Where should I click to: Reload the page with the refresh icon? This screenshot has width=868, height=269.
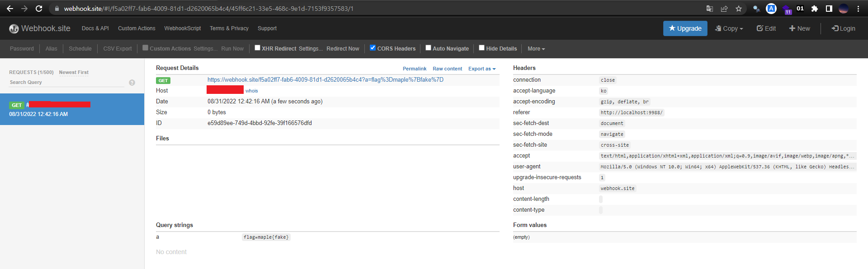(39, 9)
